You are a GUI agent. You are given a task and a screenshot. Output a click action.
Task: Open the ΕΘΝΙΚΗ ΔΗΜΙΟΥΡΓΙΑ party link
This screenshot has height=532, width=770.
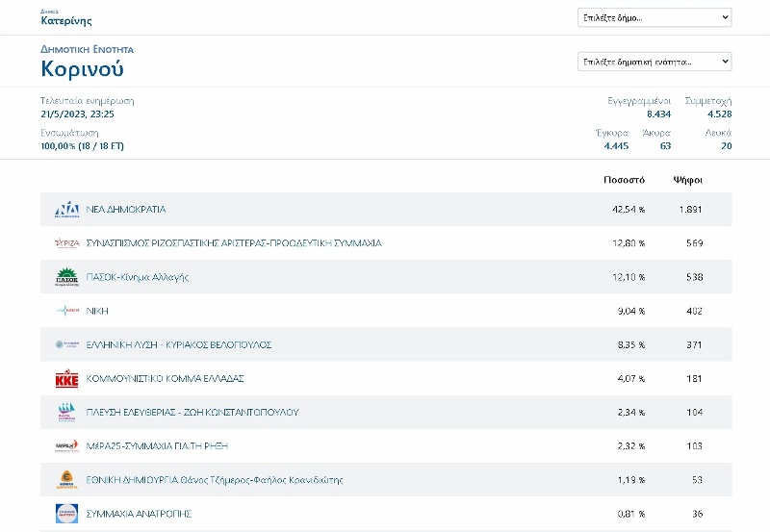coord(215,480)
